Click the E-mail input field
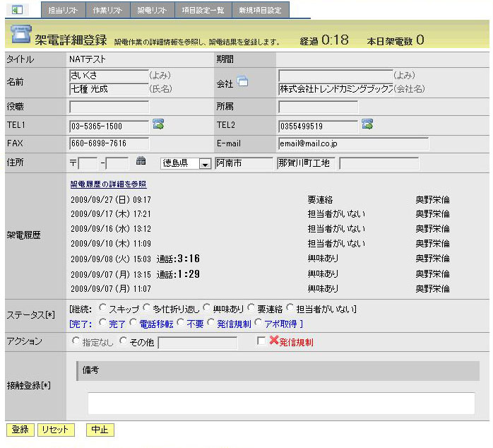Image resolution: width=493 pixels, height=448 pixels. coord(353,143)
